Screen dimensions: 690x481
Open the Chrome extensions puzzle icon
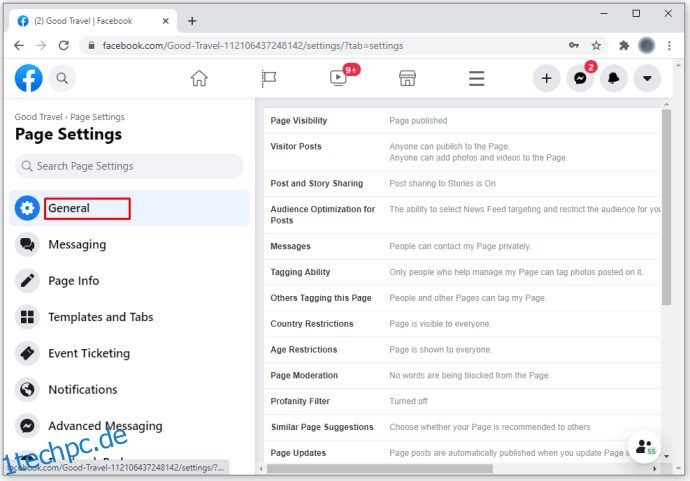pyautogui.click(x=624, y=45)
